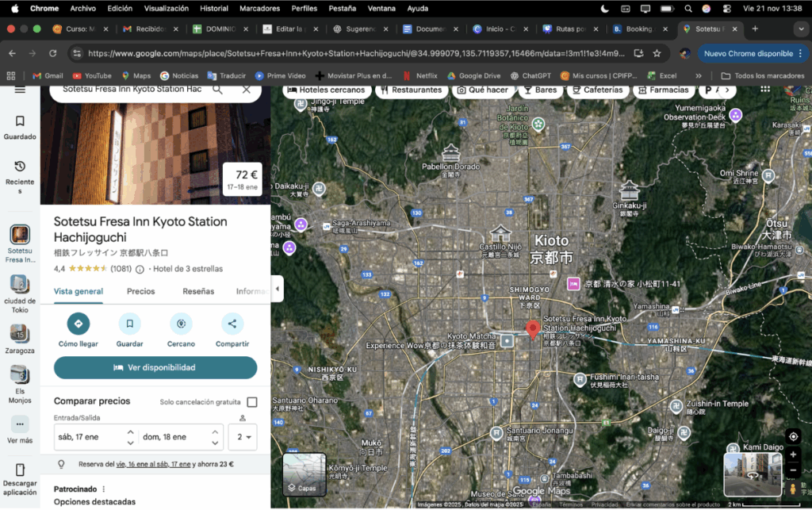Screen dimensions: 812x510
Task: Click the Ver disponibilidad button
Action: click(x=155, y=368)
